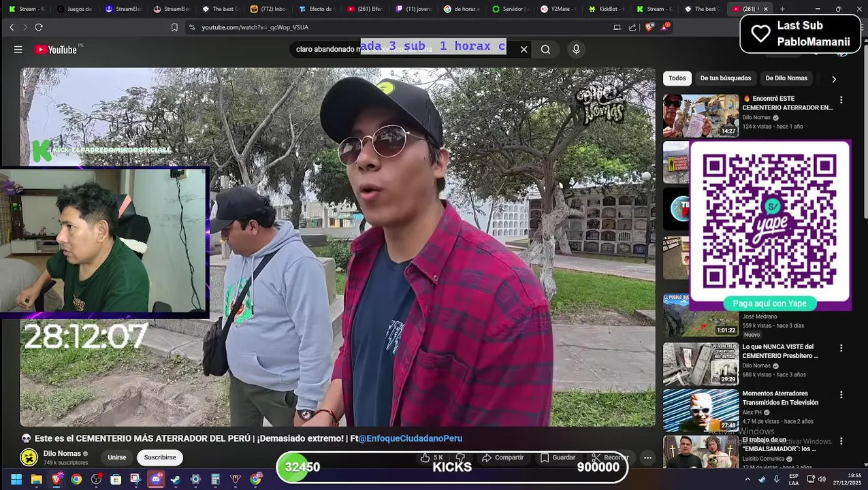Open the 1:01:22 video thumbnail
The width and height of the screenshot is (868, 490).
(x=701, y=315)
